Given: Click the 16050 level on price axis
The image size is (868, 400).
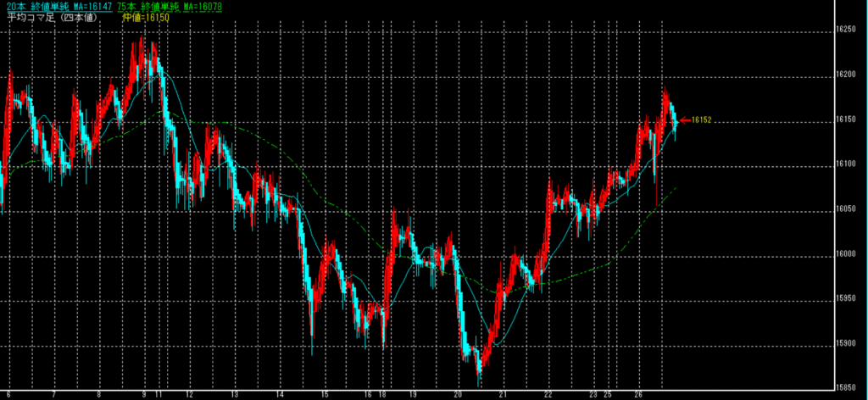Looking at the screenshot, I should click(844, 209).
